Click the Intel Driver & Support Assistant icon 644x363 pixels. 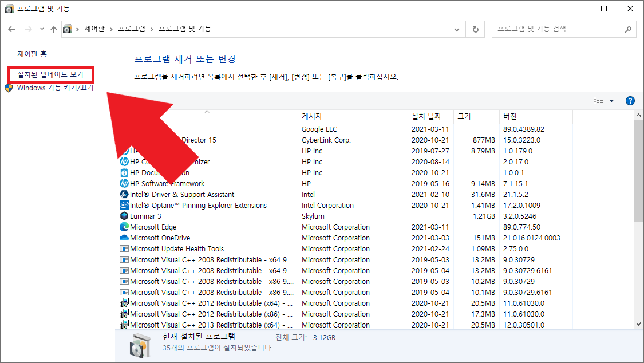(x=124, y=195)
